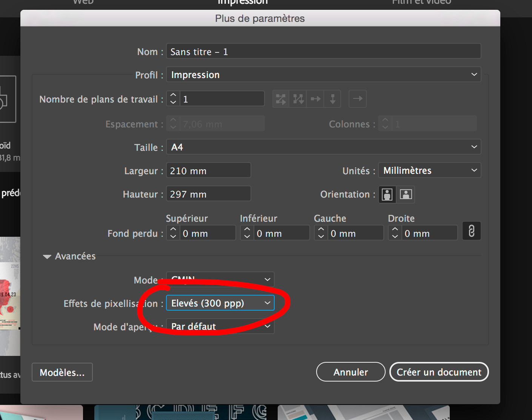Click the right-to-left layout arrow icon
The height and width of the screenshot is (420, 532).
click(358, 99)
